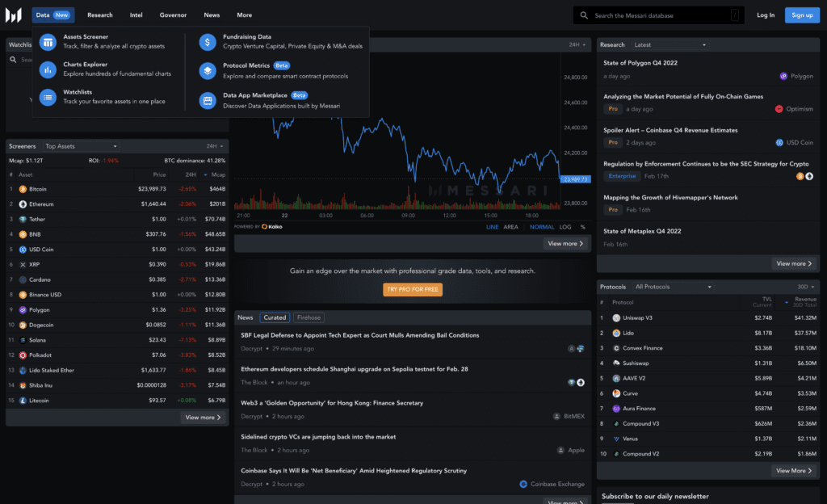Open All Protocols dropdown
Screen dimensions: 827x504
tap(674, 287)
